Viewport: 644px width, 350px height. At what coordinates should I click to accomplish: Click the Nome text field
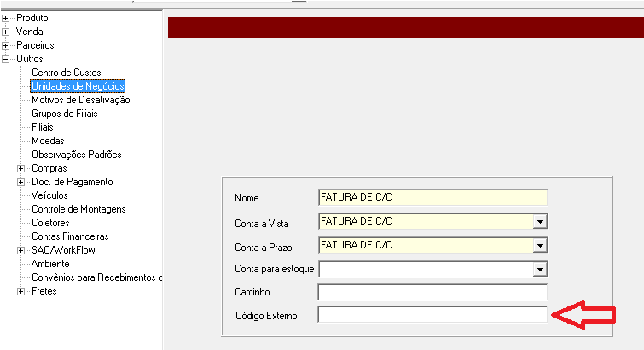click(432, 197)
